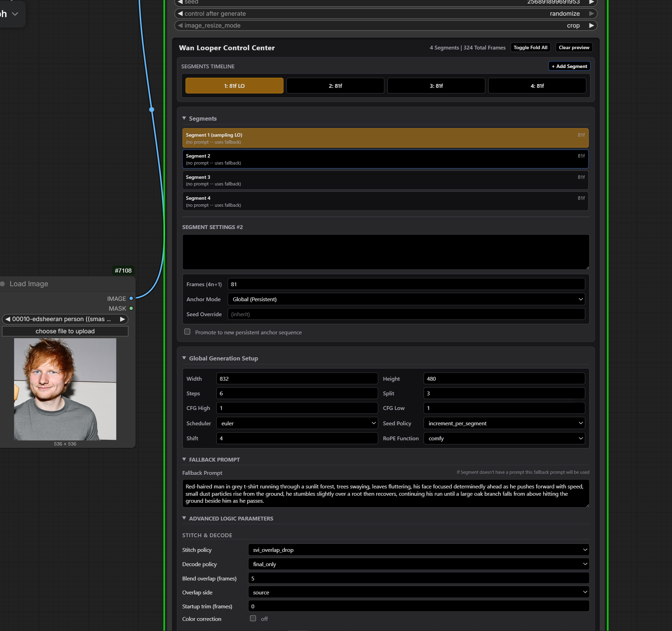The height and width of the screenshot is (631, 672).
Task: Click Shift field showing 4
Action: pyautogui.click(x=297, y=438)
